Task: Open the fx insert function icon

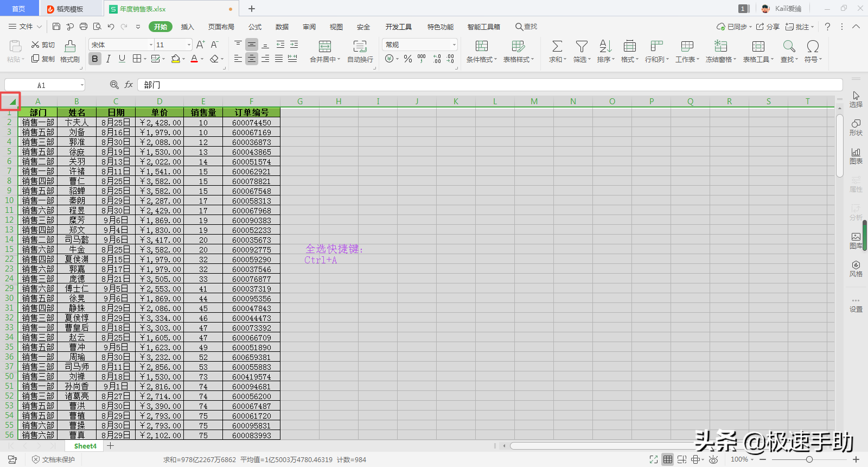Action: tap(129, 85)
